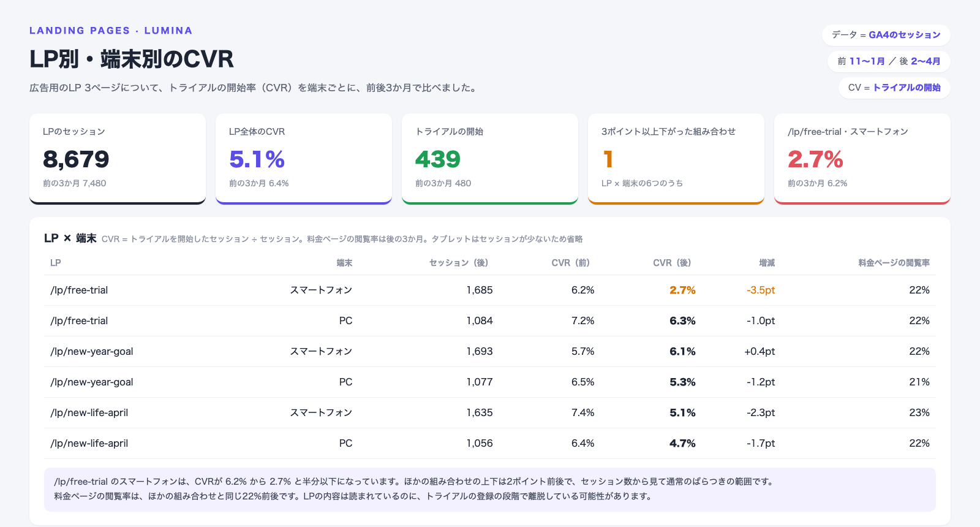Click the +0.4pt change value

(759, 352)
